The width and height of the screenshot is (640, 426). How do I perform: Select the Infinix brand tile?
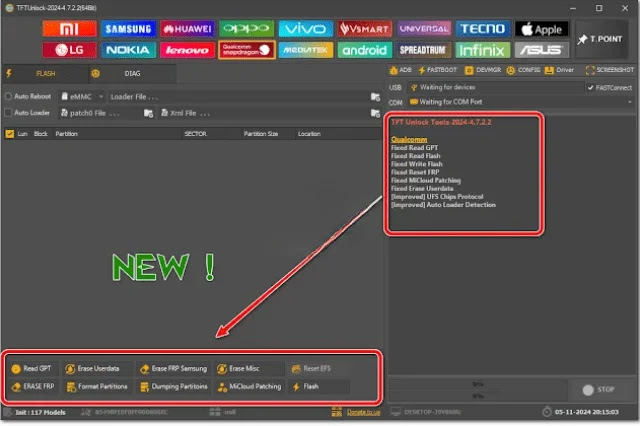483,50
